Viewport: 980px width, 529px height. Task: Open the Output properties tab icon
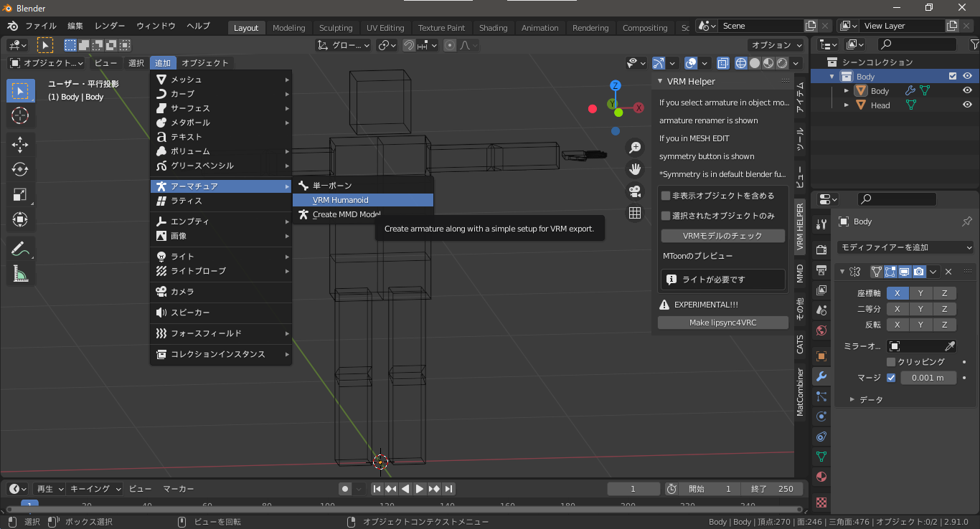coord(821,270)
